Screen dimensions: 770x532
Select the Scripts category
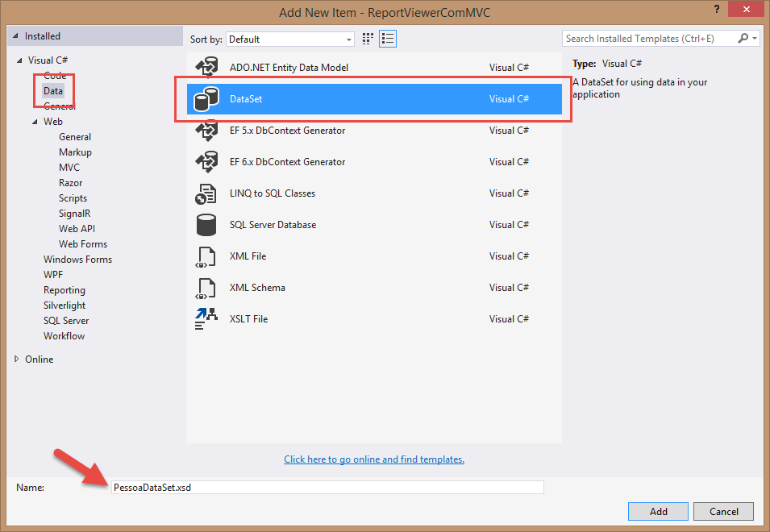(73, 197)
